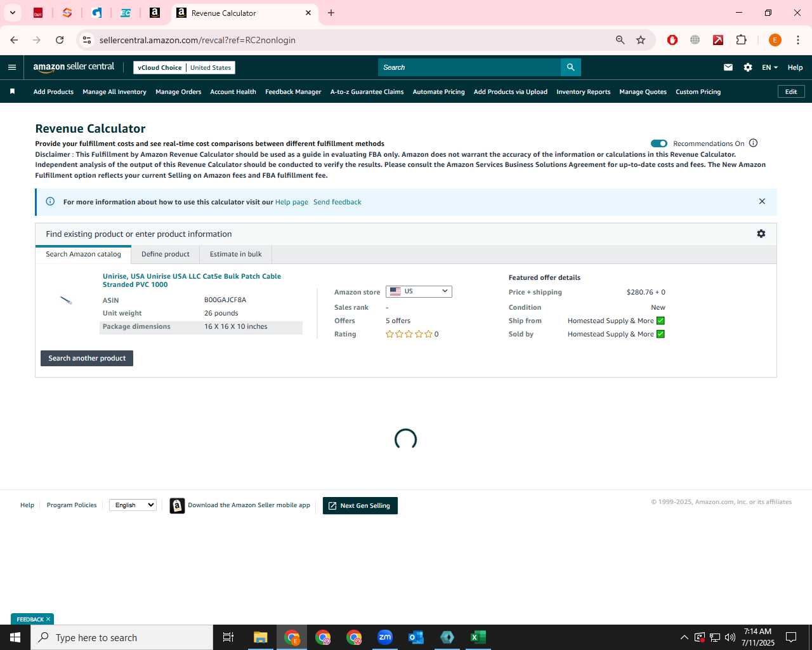Open Add Products menu item

53,91
